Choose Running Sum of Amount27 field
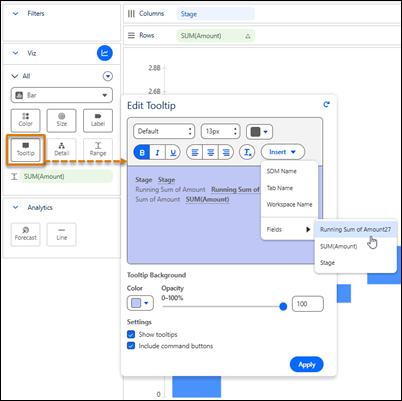This screenshot has width=402, height=401. 355,229
